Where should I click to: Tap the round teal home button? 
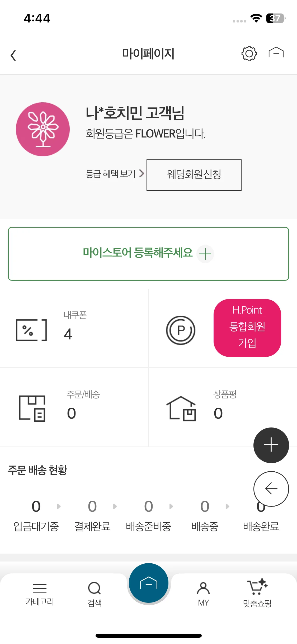[x=149, y=583]
